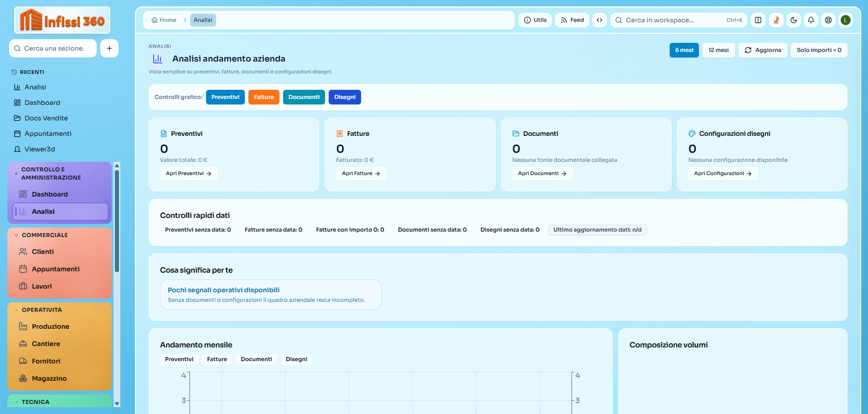Toggle Preventivi chart control

225,97
